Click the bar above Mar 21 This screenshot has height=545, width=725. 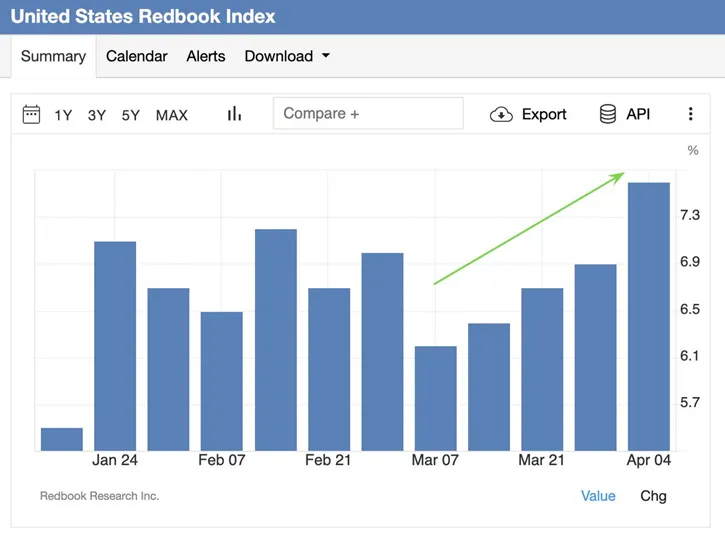(x=542, y=369)
